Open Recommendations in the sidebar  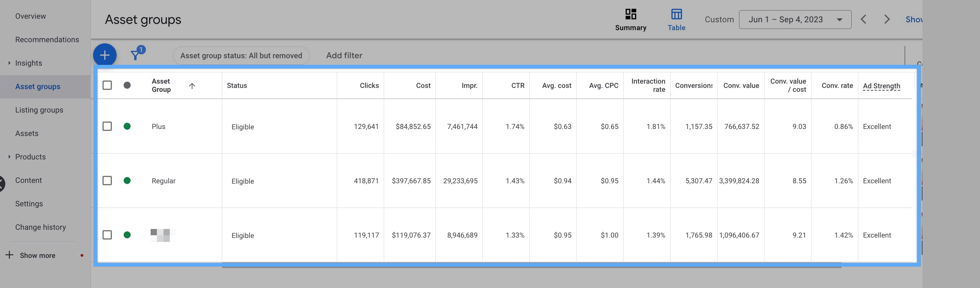coord(47,39)
